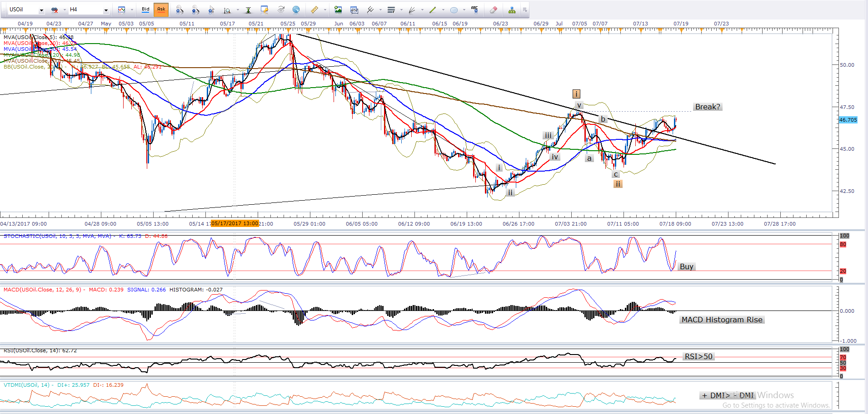The width and height of the screenshot is (868, 414).
Task: Click the add image icon
Action: point(338,10)
